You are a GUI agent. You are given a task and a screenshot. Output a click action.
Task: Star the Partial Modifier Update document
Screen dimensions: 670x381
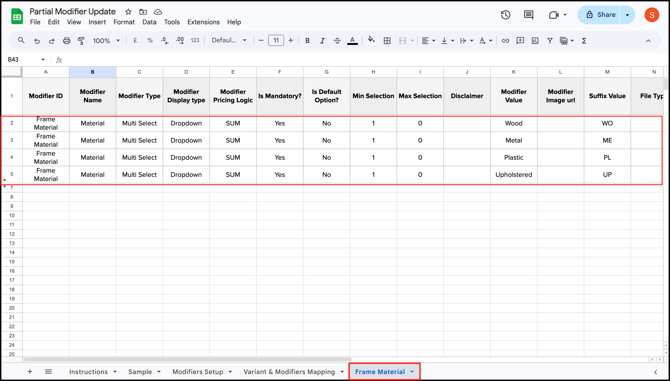128,12
